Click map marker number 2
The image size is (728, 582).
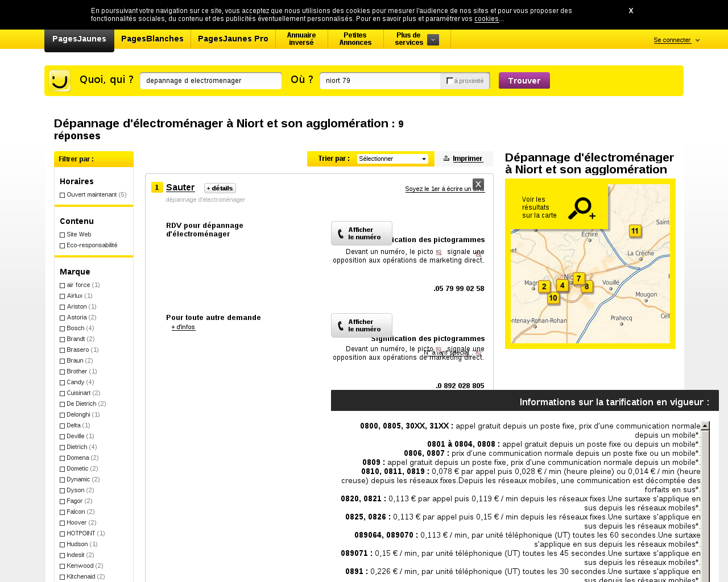[544, 286]
